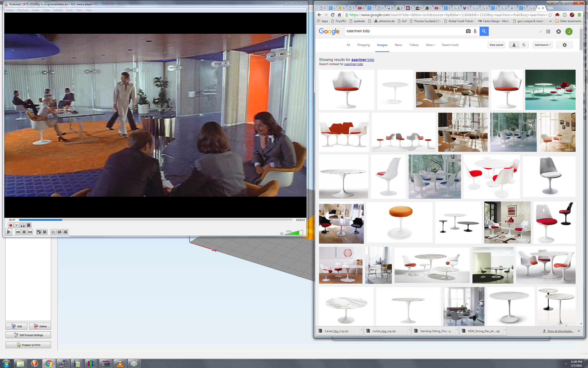588x368 pixels.
Task: Toggle VLC fullscreen video mode
Action: [x=39, y=232]
